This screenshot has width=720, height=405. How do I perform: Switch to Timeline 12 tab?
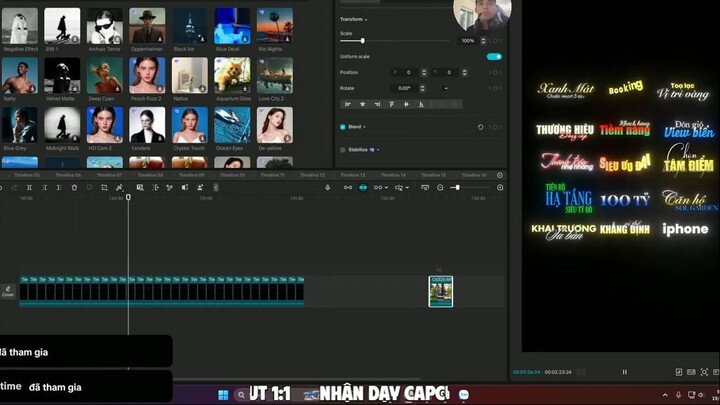(x=312, y=175)
